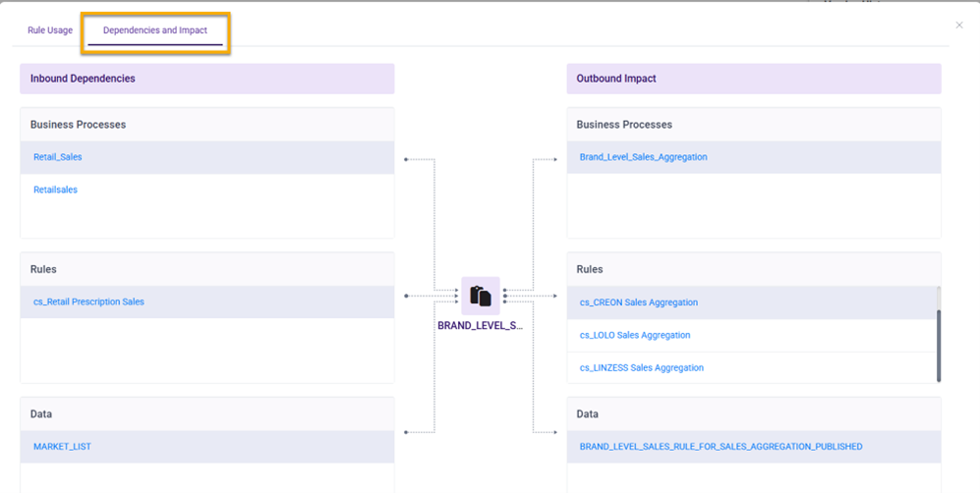Open the BRAND_LEVEL_SALES_RULE_FOR_SALES_AGGREGATION_PUBLISHED data link

pos(721,447)
